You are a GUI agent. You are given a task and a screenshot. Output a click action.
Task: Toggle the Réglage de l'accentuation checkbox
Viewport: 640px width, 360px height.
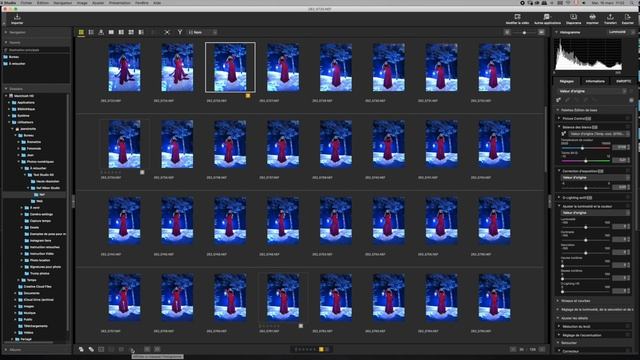click(x=628, y=335)
